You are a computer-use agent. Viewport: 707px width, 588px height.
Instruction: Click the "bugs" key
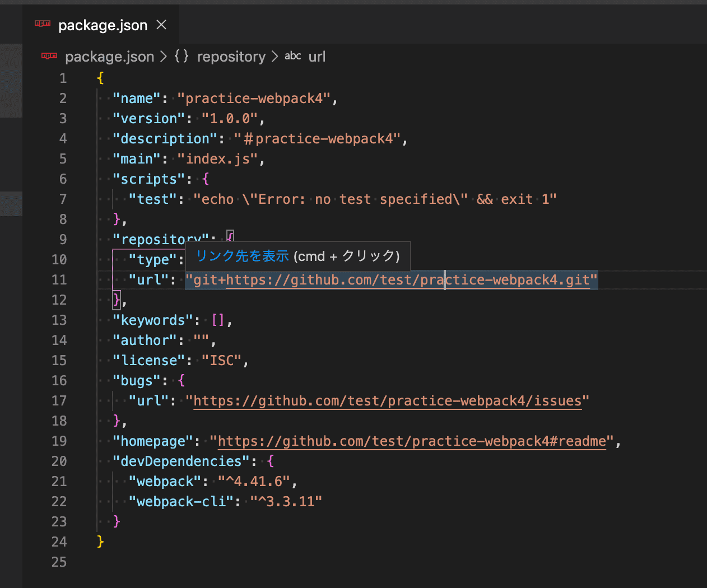click(x=137, y=380)
